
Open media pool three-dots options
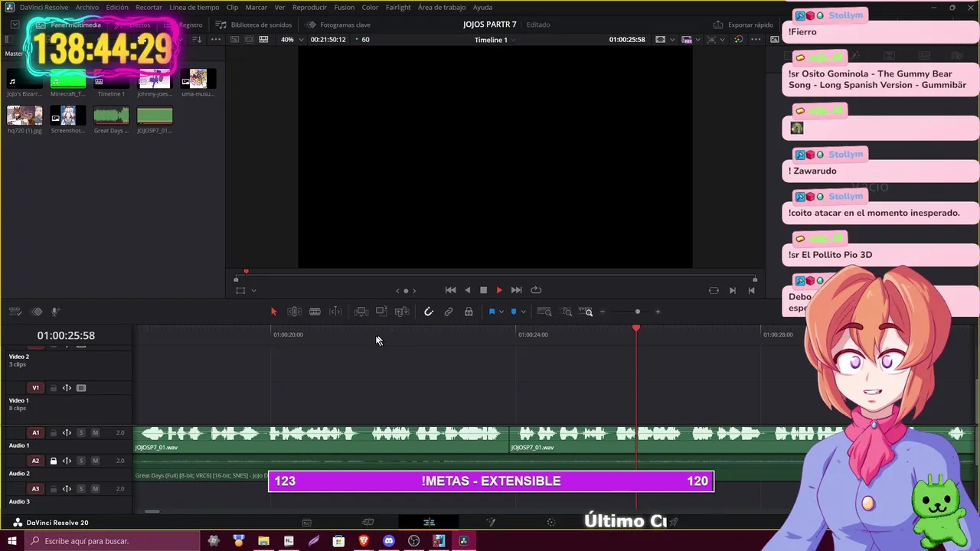216,40
